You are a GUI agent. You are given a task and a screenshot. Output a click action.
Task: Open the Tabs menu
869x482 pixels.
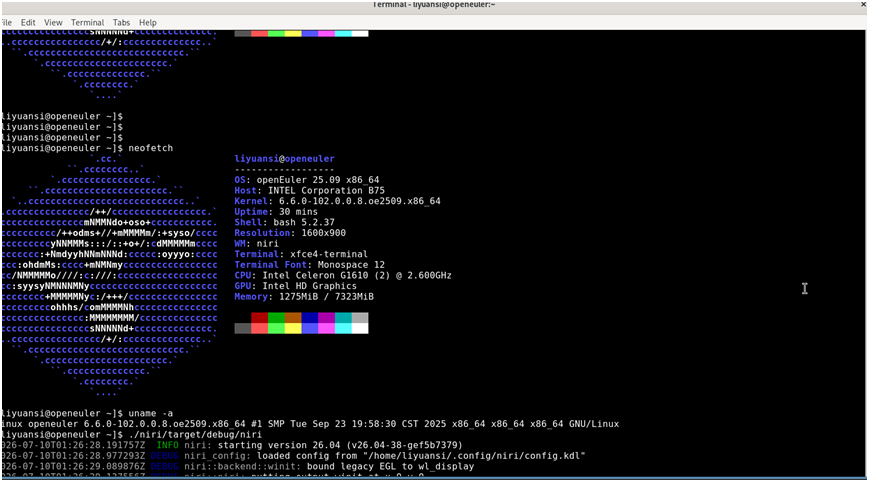point(121,23)
